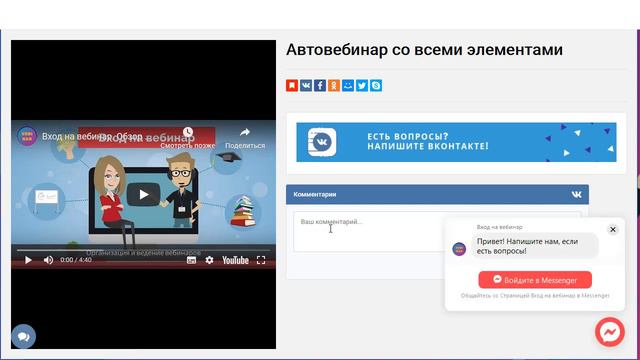Screen dimensions: 640x360
Task: Click the play button in video controls
Action: point(28,260)
